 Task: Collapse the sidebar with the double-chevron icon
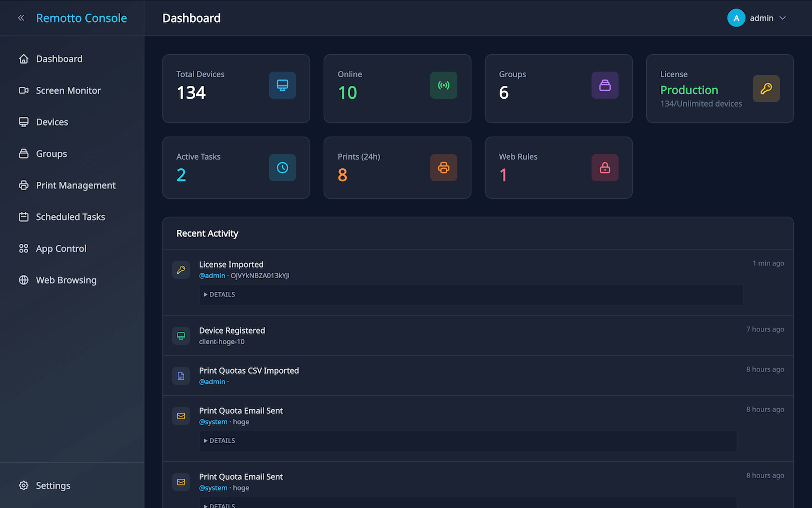(x=21, y=18)
